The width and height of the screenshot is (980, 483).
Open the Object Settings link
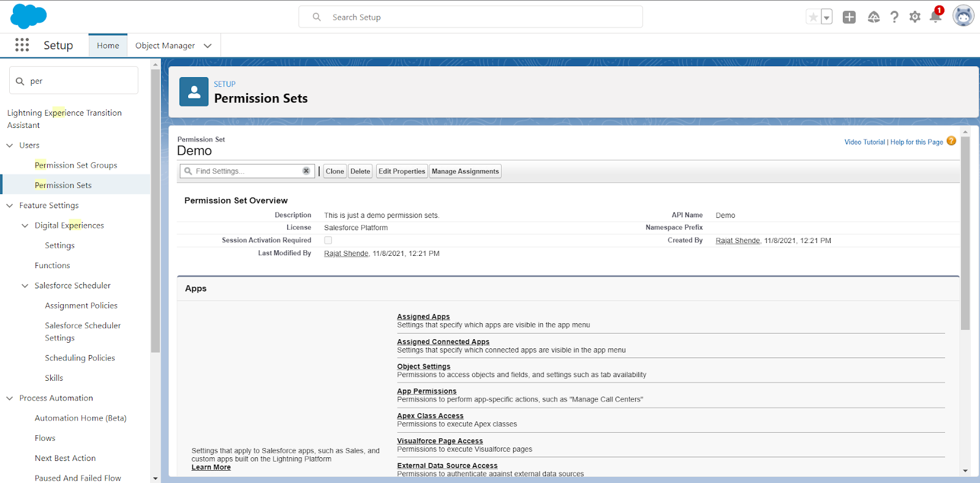tap(423, 366)
